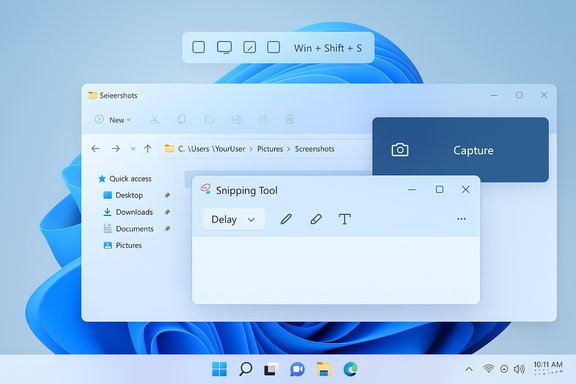The image size is (576, 384).
Task: Click the Capture button
Action: [x=460, y=150]
